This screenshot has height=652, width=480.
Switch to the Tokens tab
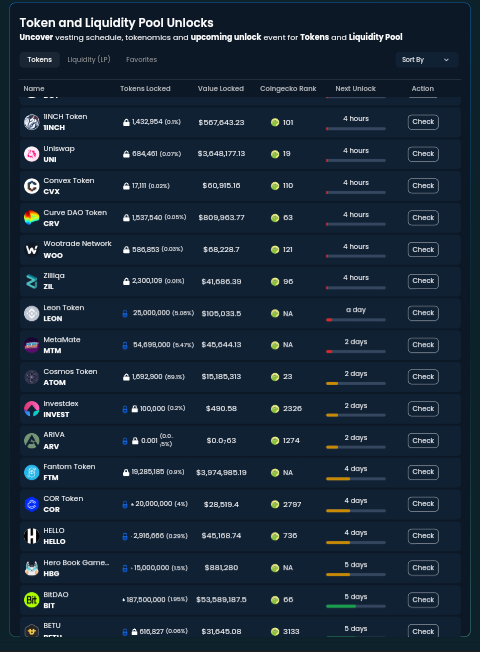click(40, 60)
